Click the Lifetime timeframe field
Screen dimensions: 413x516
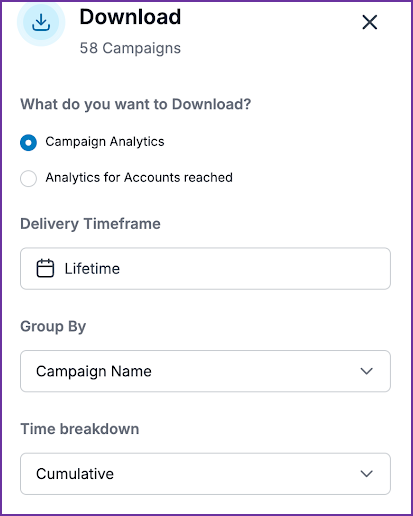(205, 269)
